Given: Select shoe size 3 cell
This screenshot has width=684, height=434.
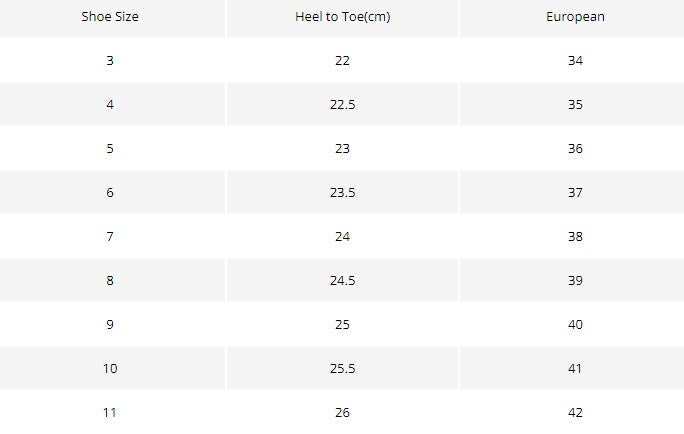Looking at the screenshot, I should 110,60.
